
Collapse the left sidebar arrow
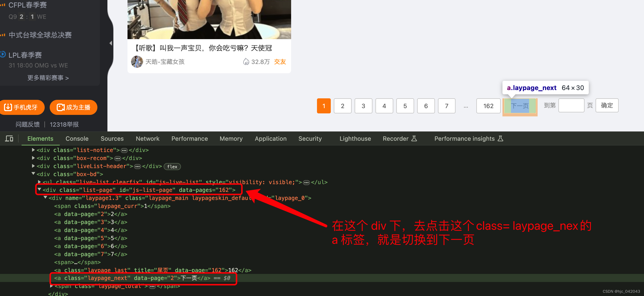pyautogui.click(x=111, y=43)
